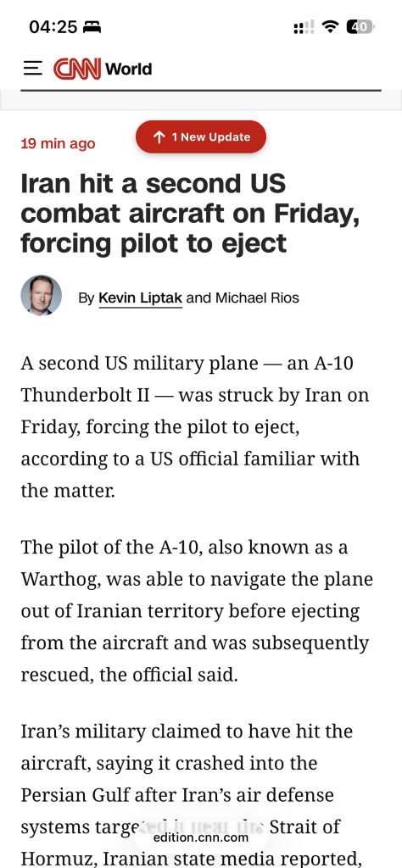Tap the 19 min ago timestamp

click(58, 143)
